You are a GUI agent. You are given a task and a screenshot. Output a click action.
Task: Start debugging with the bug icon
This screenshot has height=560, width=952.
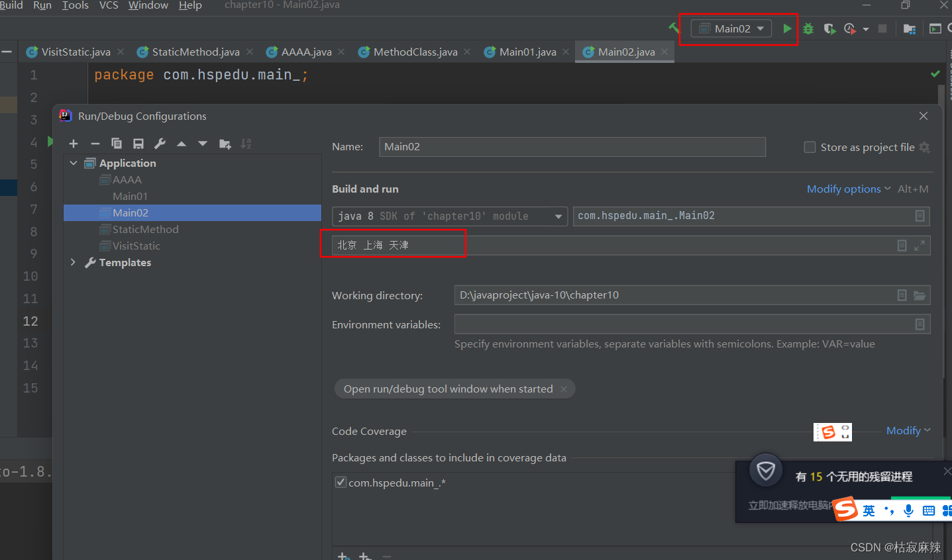click(x=808, y=28)
